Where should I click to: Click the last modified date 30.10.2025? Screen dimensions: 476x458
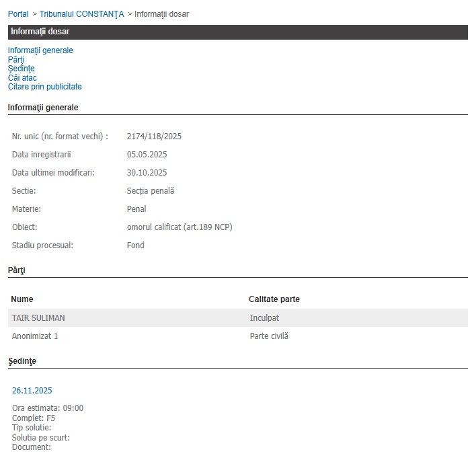(147, 173)
